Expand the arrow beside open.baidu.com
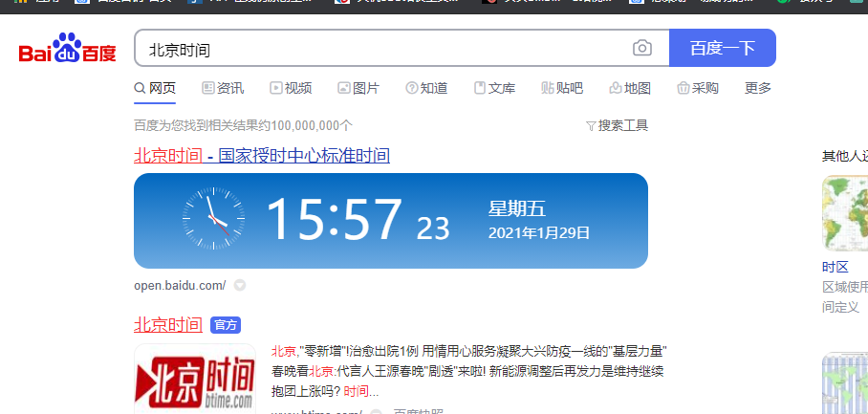This screenshot has height=414, width=868. (240, 285)
